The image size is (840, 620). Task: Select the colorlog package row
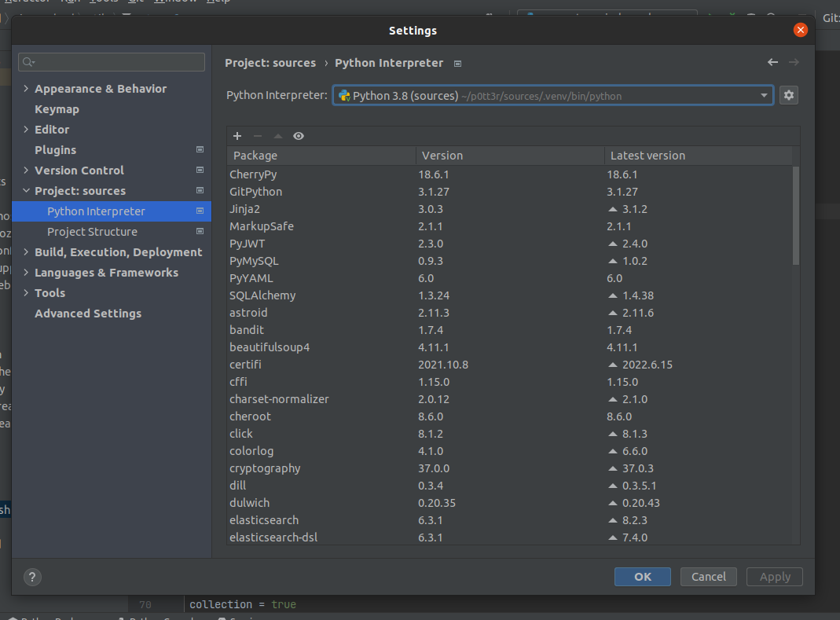click(509, 451)
